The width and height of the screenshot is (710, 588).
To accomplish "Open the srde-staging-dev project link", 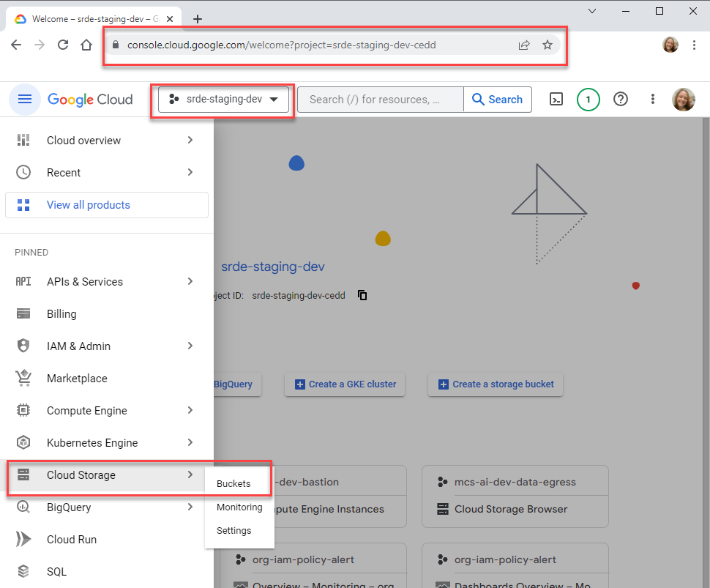I will (x=272, y=267).
